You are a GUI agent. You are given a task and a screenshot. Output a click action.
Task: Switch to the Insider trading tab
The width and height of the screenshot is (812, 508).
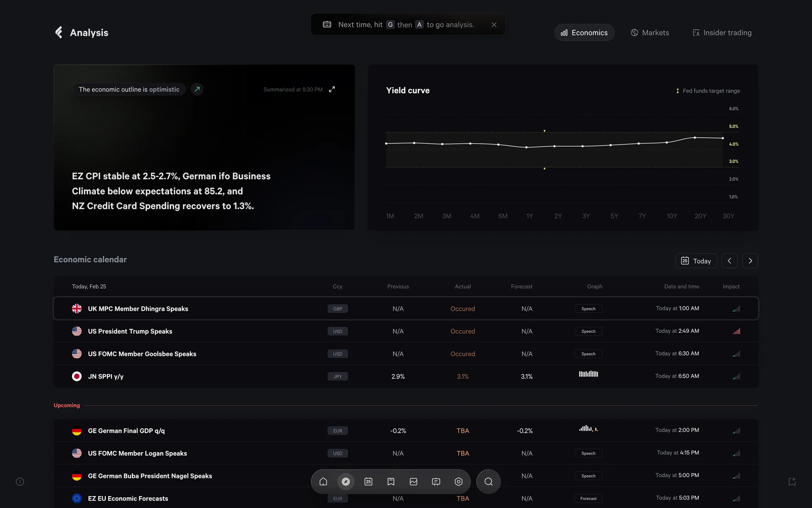click(x=722, y=33)
